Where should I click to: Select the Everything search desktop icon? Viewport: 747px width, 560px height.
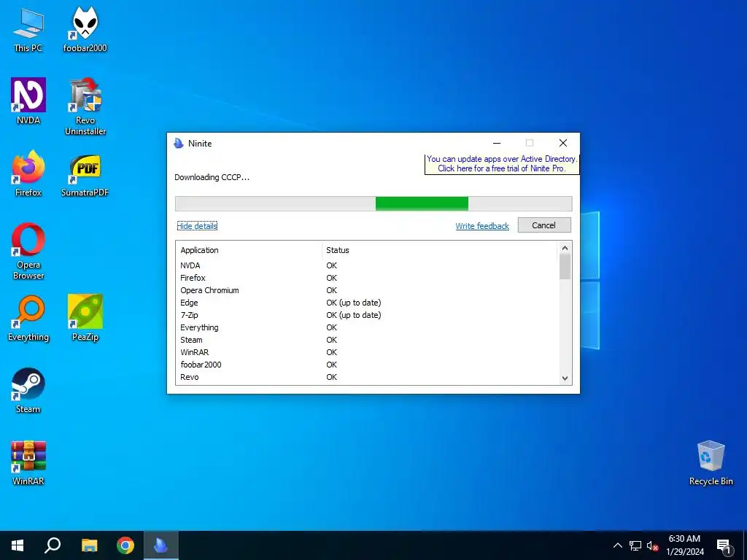(x=28, y=319)
